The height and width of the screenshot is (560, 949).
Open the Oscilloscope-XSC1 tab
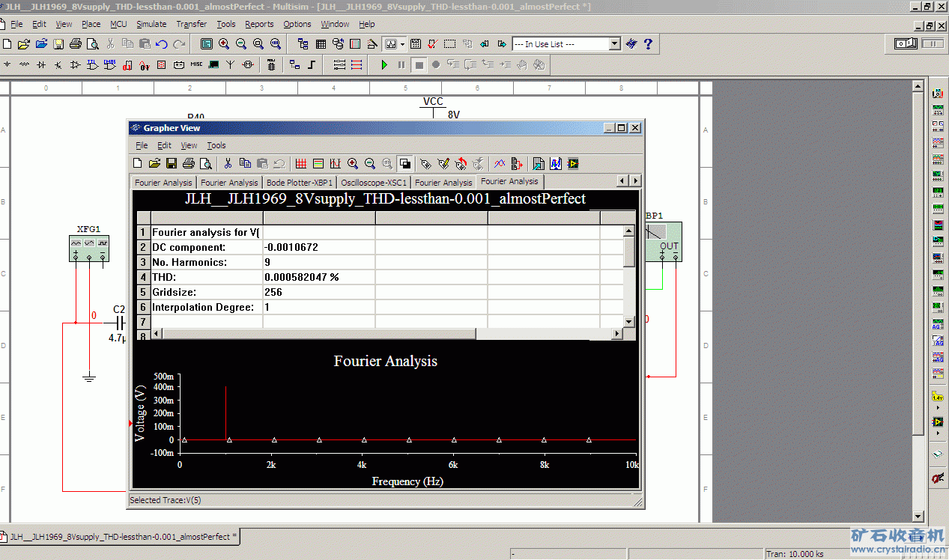(373, 182)
